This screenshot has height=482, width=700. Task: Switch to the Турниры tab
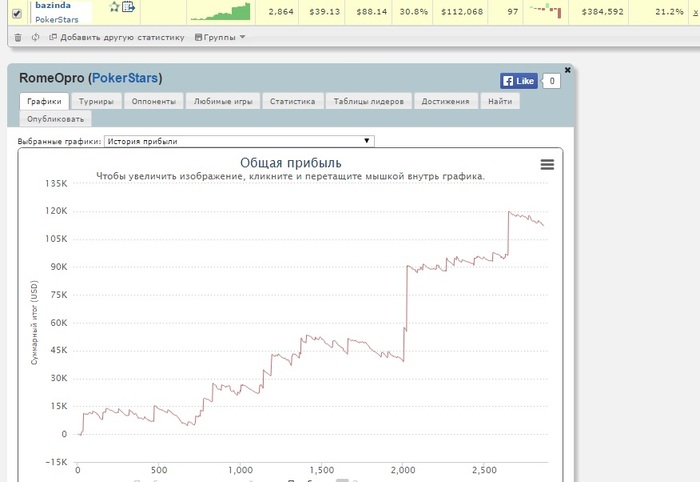pos(96,101)
